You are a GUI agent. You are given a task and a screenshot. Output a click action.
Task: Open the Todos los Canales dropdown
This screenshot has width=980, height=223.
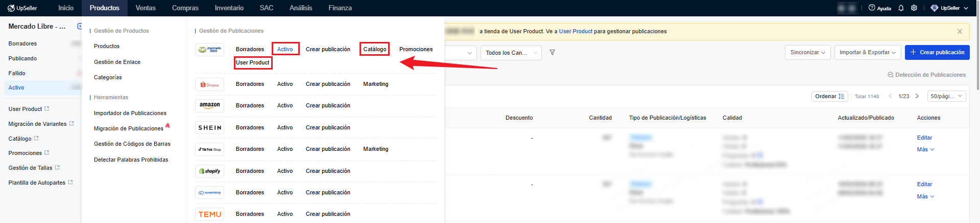pos(511,53)
